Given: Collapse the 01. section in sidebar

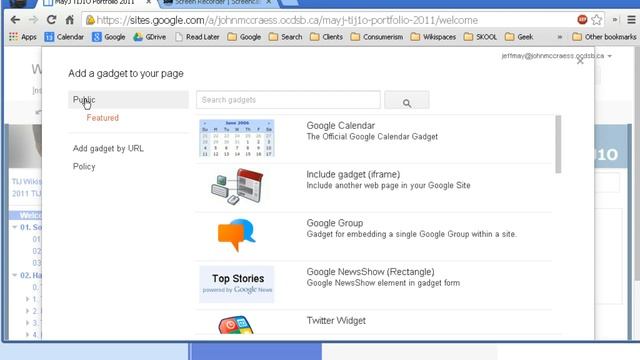Looking at the screenshot, I should 15,227.
